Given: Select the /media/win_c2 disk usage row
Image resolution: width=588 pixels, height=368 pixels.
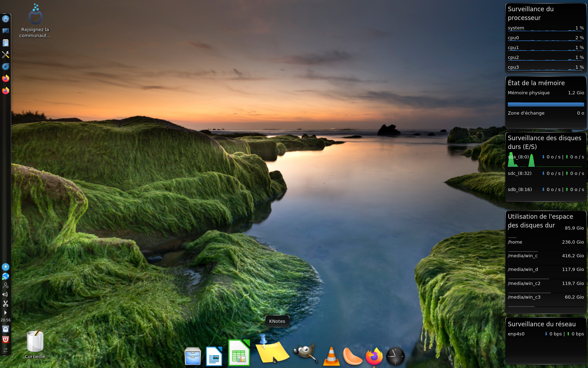Looking at the screenshot, I should (546, 284).
